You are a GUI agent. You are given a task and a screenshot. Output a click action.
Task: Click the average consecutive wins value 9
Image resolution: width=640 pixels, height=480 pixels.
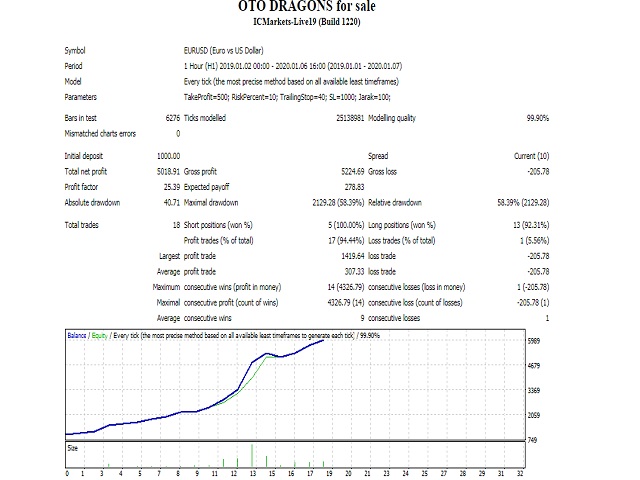(x=362, y=318)
